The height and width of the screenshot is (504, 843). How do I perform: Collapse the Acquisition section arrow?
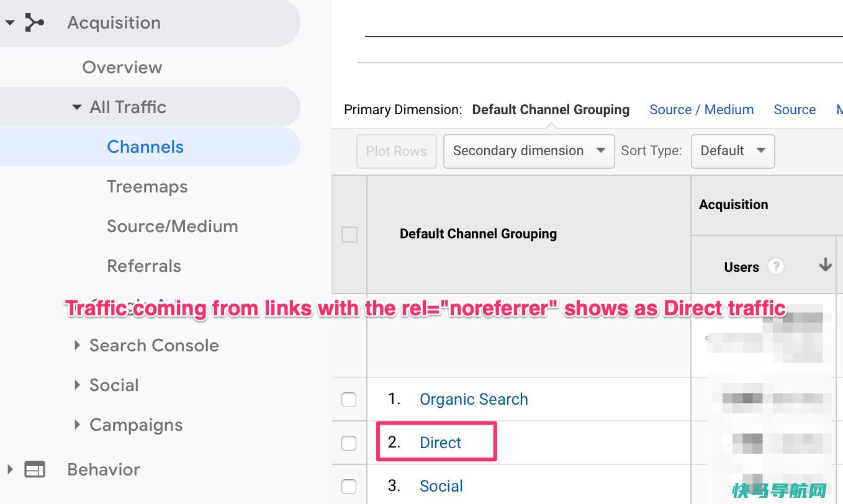9,23
